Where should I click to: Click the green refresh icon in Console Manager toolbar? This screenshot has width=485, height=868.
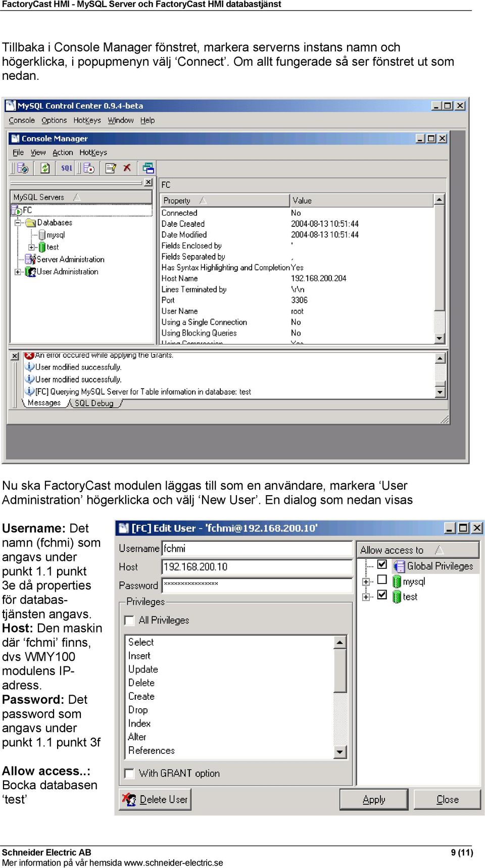[x=45, y=168]
